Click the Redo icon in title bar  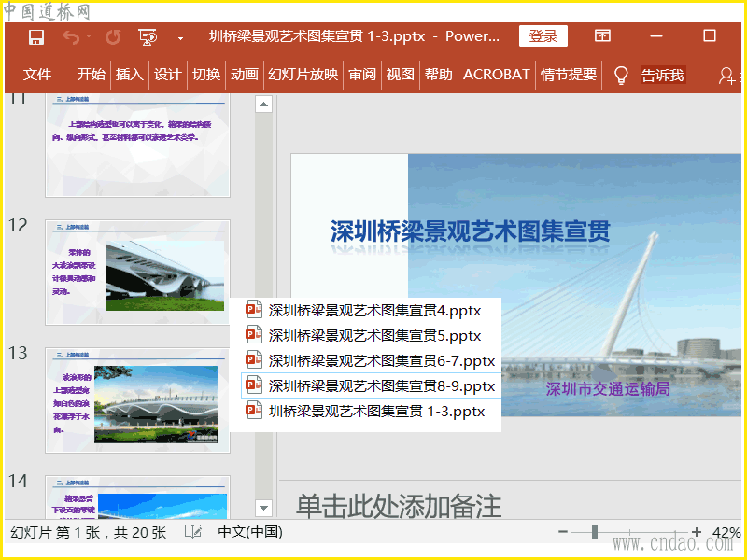pyautogui.click(x=113, y=37)
